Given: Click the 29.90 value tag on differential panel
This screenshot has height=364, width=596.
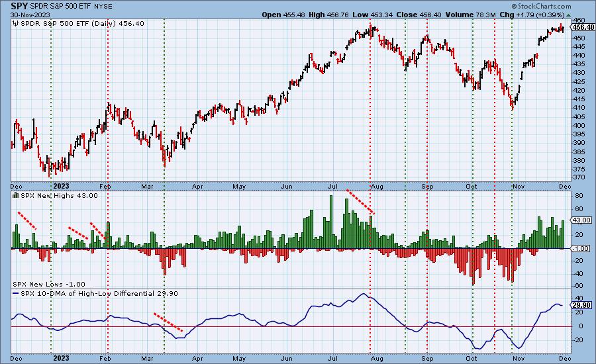Looking at the screenshot, I should [x=581, y=306].
